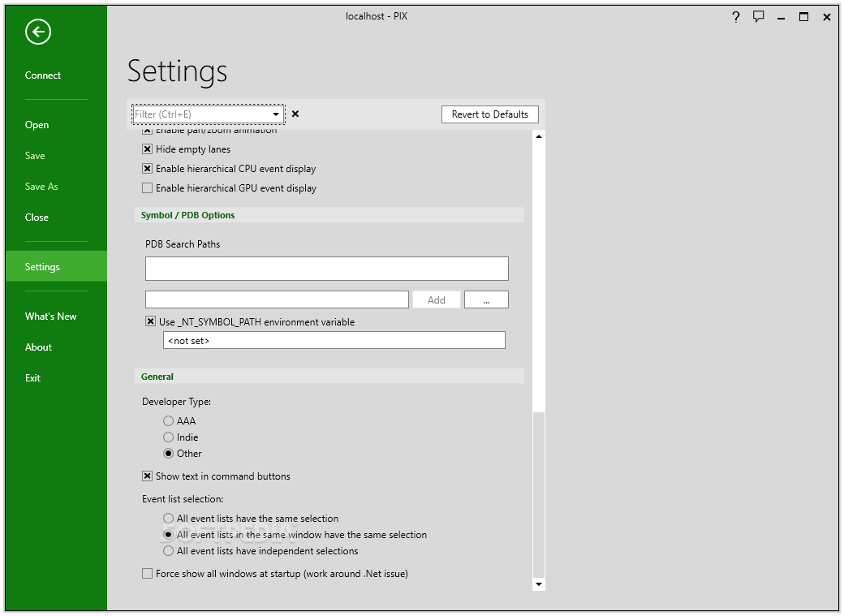This screenshot has height=616, width=844.
Task: Click the PDB Search Paths list box
Action: click(x=327, y=268)
